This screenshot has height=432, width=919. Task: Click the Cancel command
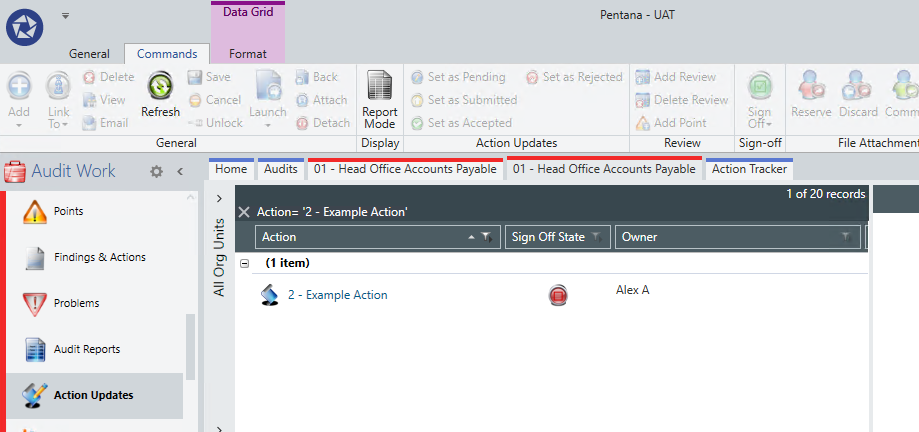pos(215,100)
